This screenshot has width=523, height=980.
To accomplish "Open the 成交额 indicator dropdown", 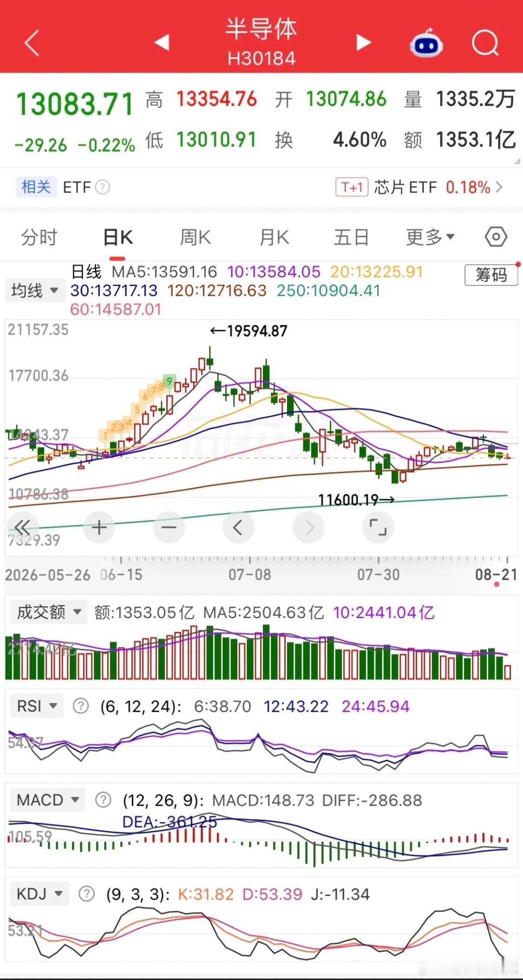I will point(49,612).
